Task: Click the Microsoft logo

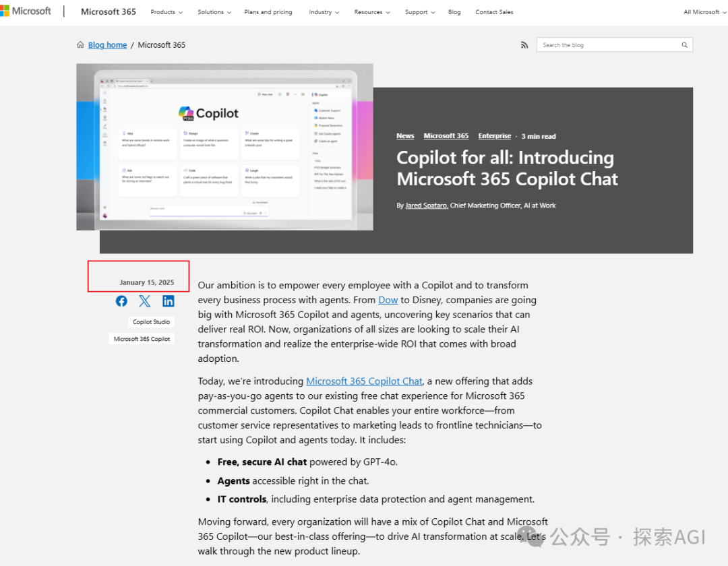Action: pyautogui.click(x=26, y=11)
